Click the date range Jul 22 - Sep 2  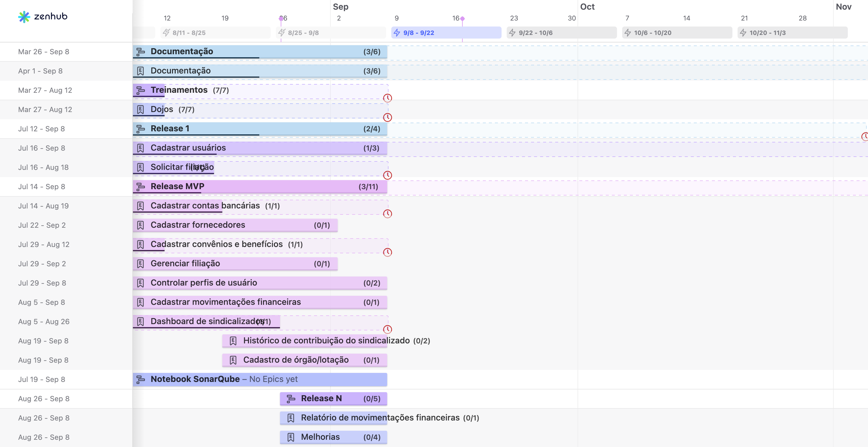42,225
